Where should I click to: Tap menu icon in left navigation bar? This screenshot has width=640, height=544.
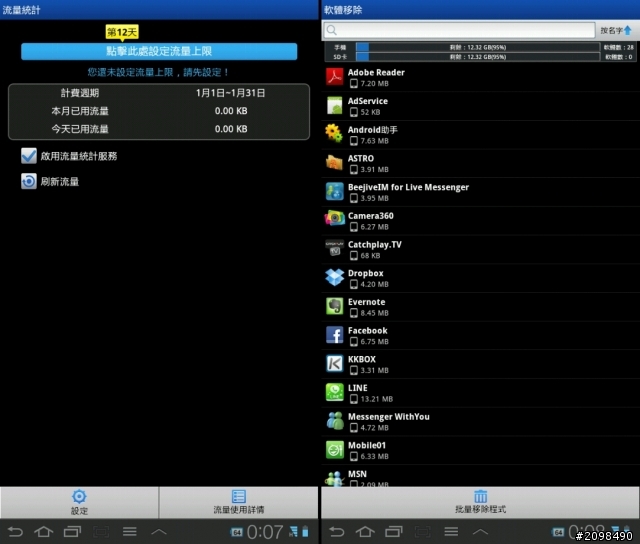point(130,531)
